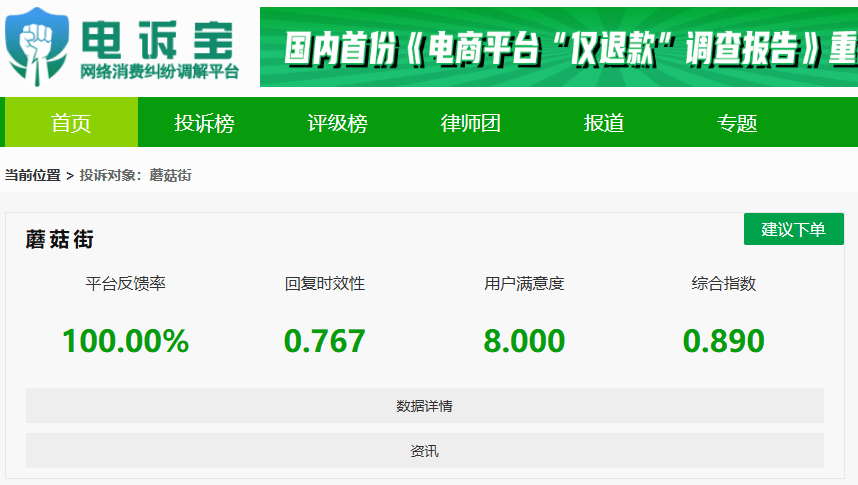This screenshot has height=485, width=858.
Task: Click the 蘑菇街 heading title
Action: pyautogui.click(x=60, y=239)
